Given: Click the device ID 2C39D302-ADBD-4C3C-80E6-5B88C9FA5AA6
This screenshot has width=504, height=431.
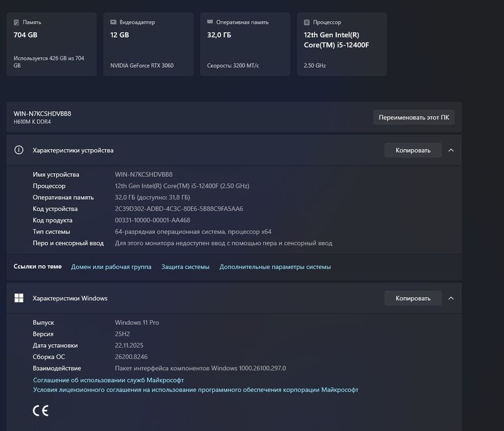Looking at the screenshot, I should click(179, 208).
